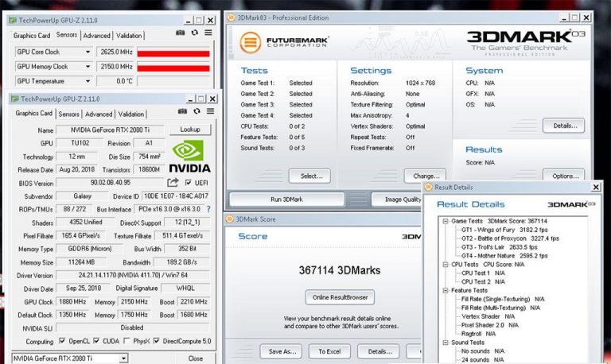Screen dimensions: 611x364
Task: Click the Driver Version field
Action: pos(133,275)
